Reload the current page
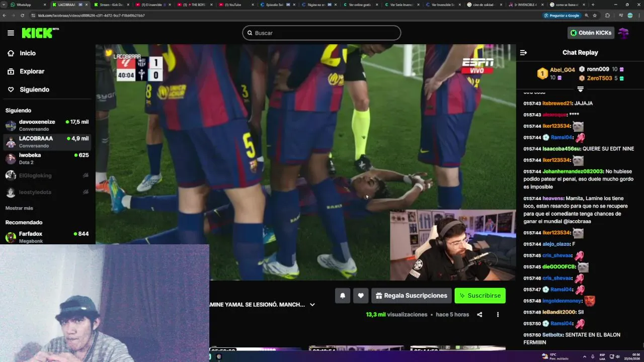 pos(22,16)
